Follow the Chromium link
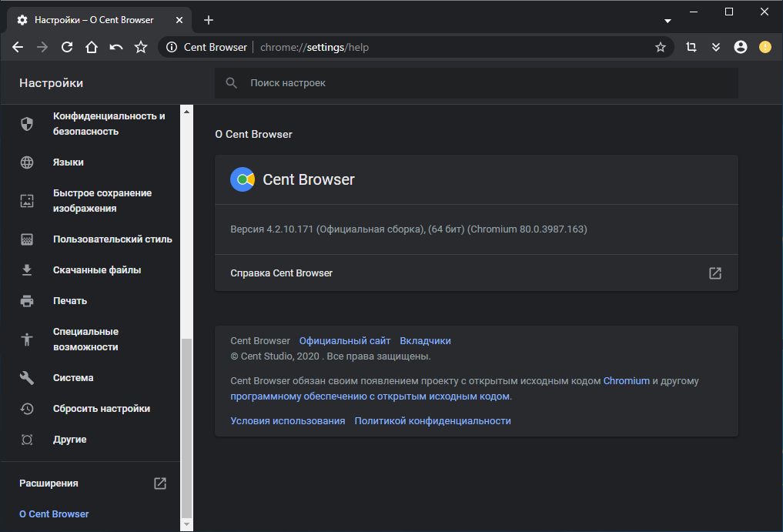This screenshot has width=783, height=532. (626, 380)
